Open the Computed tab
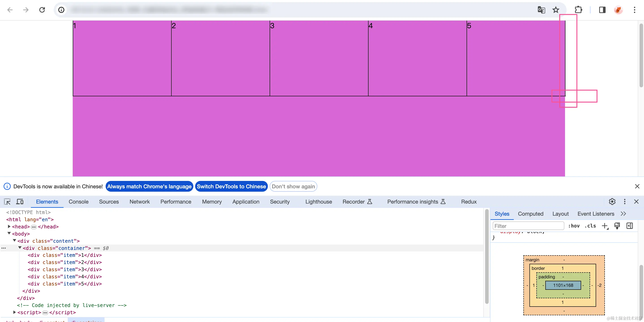The width and height of the screenshot is (644, 322). point(531,214)
